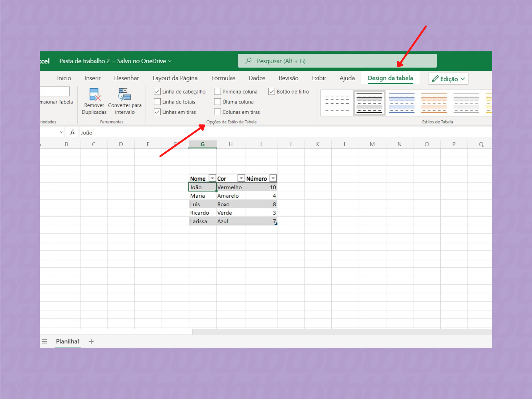Click the fx insert function icon
The image size is (532, 399).
tap(72, 132)
